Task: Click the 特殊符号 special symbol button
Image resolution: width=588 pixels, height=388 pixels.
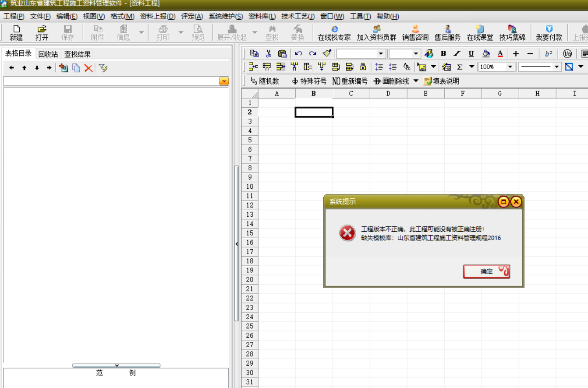Action: click(x=309, y=81)
